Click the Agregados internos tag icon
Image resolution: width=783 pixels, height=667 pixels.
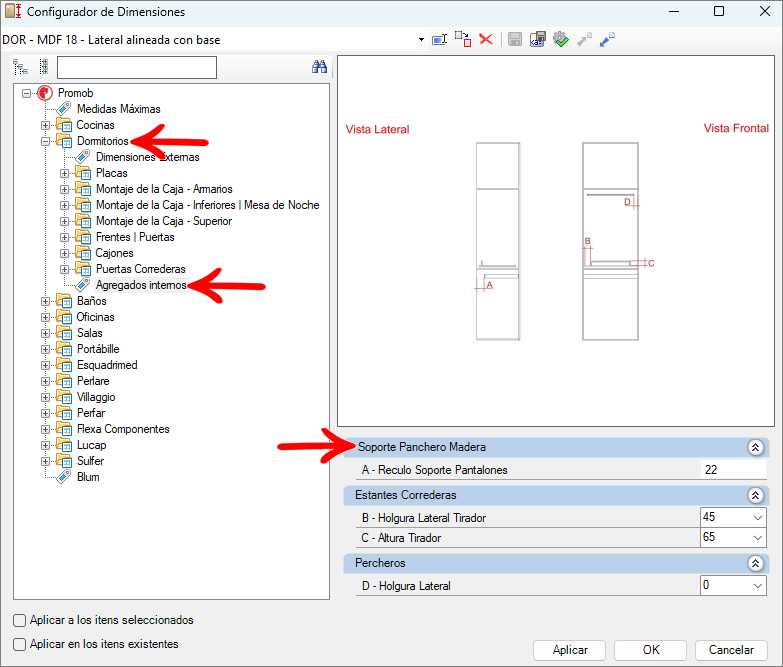(x=82, y=285)
